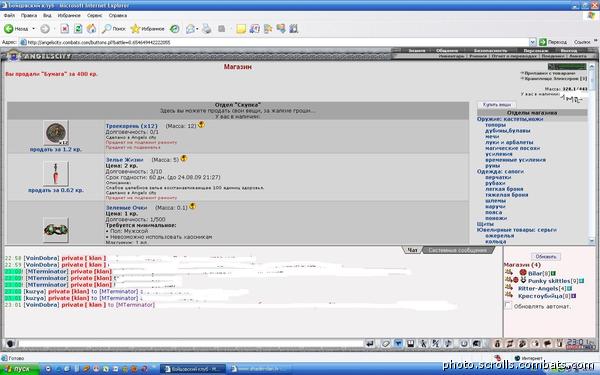This screenshot has height=375, width=600.
Task: Open the Вид menu
Action: [47, 16]
